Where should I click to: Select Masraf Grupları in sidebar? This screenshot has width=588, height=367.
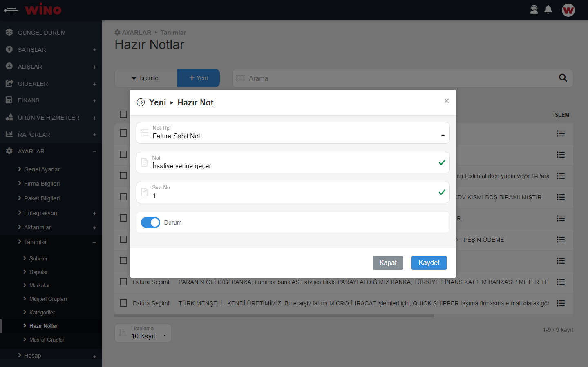pos(47,340)
